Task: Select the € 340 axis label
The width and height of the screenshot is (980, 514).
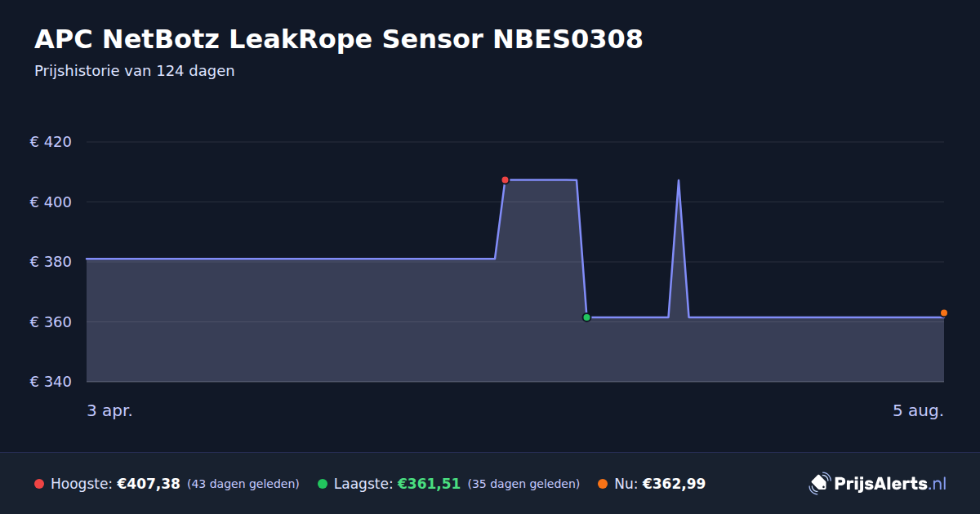Action: pos(51,382)
